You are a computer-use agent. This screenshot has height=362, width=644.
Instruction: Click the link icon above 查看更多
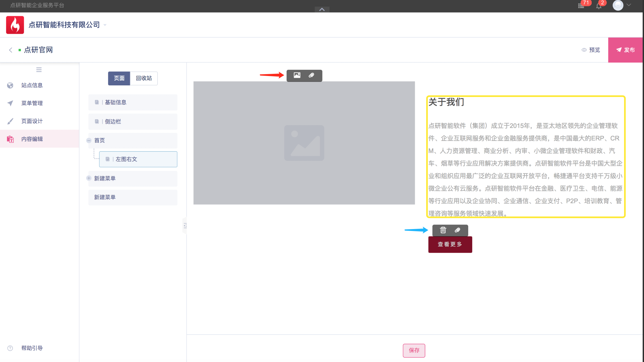point(458,230)
